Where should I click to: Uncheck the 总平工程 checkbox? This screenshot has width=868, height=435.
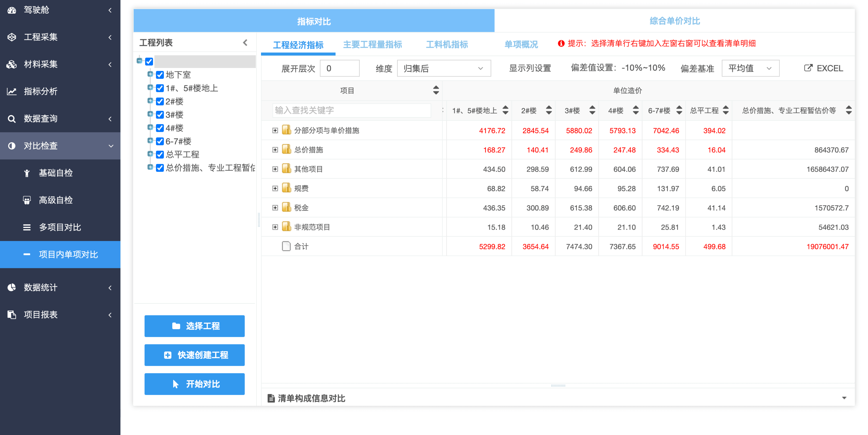coord(160,155)
